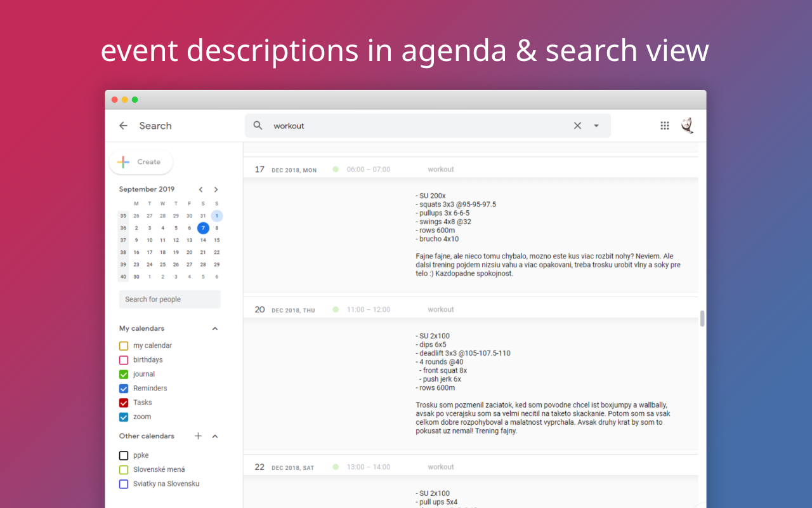Viewport: 812px width, 508px height.
Task: Select week 36 number in mini calendar
Action: 123,228
